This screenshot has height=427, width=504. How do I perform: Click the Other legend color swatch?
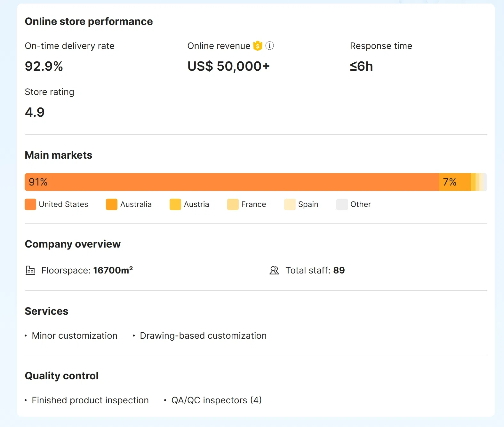pyautogui.click(x=342, y=204)
